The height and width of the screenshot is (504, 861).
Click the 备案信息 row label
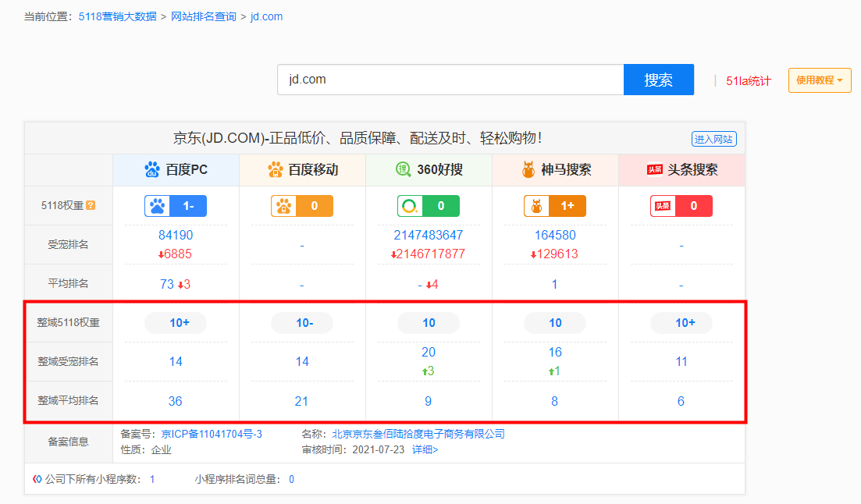click(68, 442)
